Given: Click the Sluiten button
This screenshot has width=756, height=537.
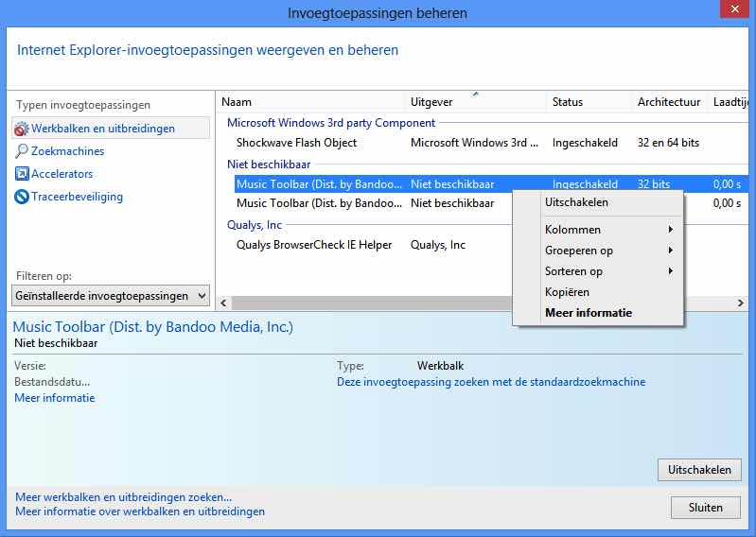Looking at the screenshot, I should click(x=705, y=508).
